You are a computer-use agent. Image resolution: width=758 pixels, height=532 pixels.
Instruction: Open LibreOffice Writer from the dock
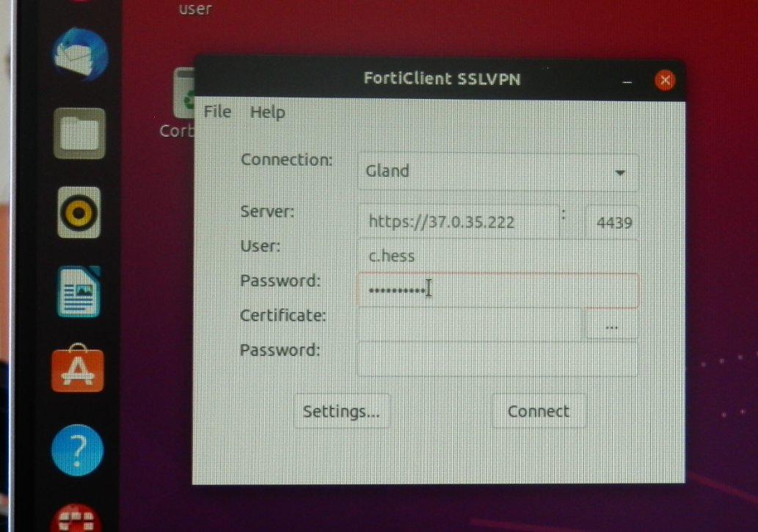[79, 291]
